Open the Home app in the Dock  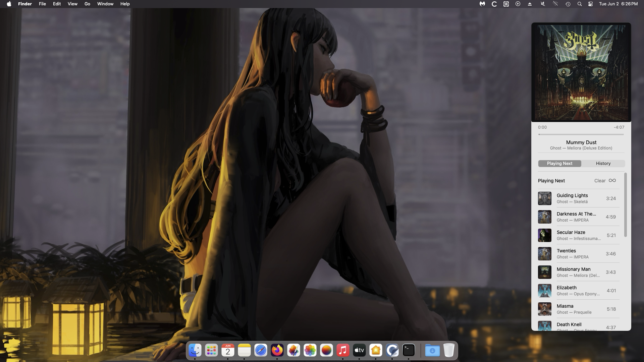point(376,351)
